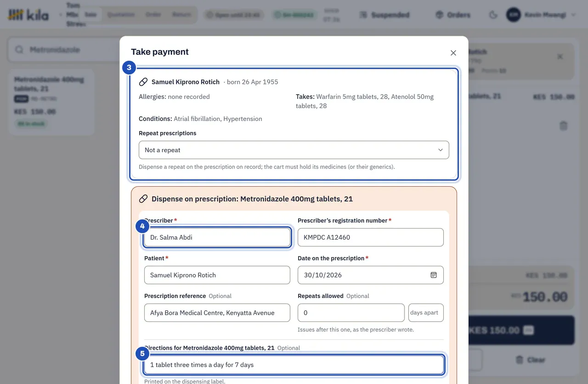The height and width of the screenshot is (384, 588).
Task: Click the days apart field
Action: (x=426, y=313)
